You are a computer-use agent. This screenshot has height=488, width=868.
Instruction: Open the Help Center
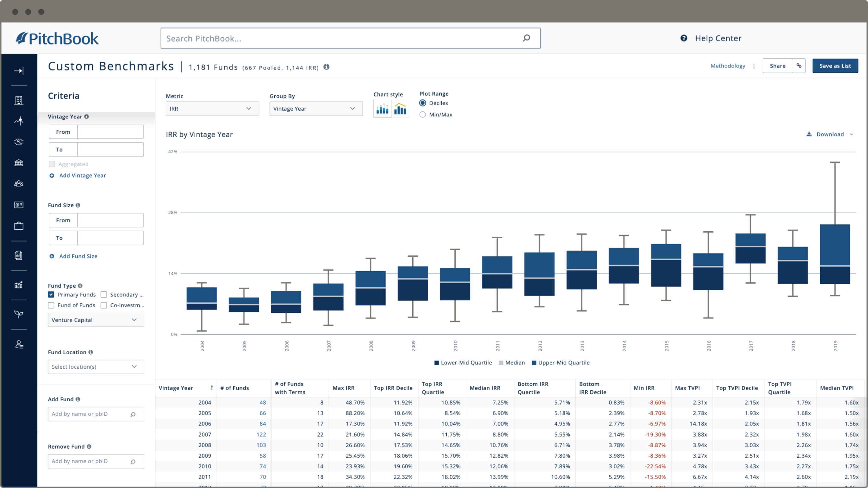718,38
